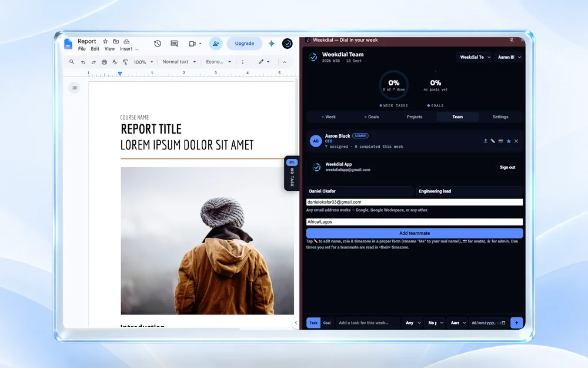Open the Google Docs home icon

click(68, 44)
